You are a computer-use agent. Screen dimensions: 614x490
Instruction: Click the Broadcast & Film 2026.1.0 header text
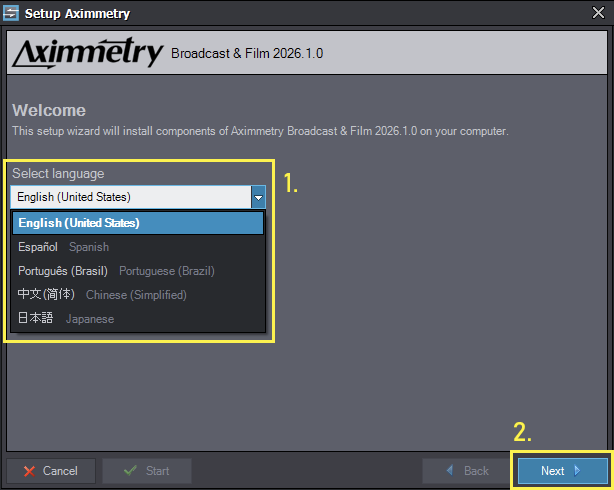coord(247,53)
